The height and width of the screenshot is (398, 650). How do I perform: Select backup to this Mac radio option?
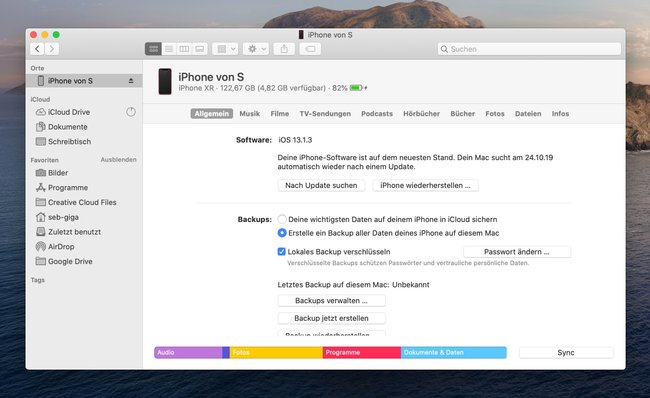click(x=282, y=233)
